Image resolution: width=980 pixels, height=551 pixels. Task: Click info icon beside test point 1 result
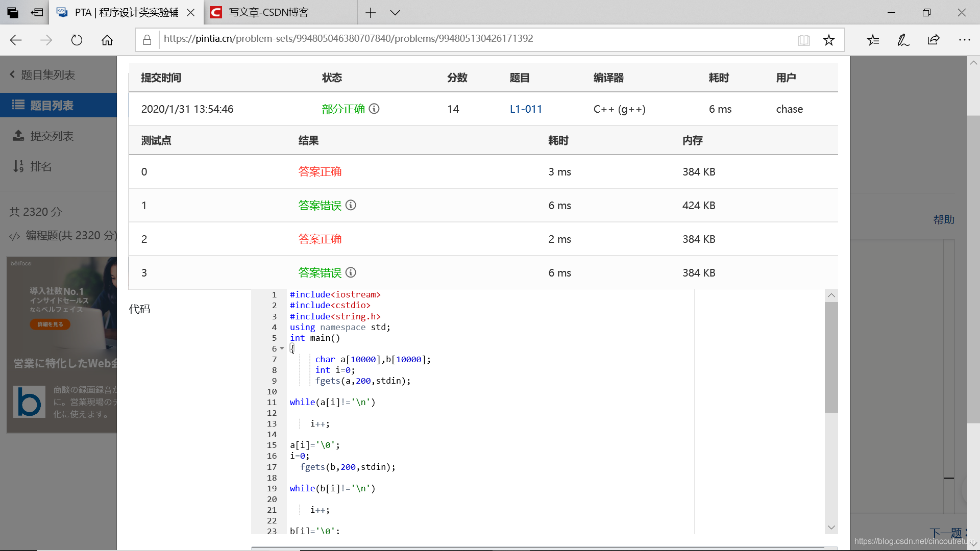coord(351,205)
